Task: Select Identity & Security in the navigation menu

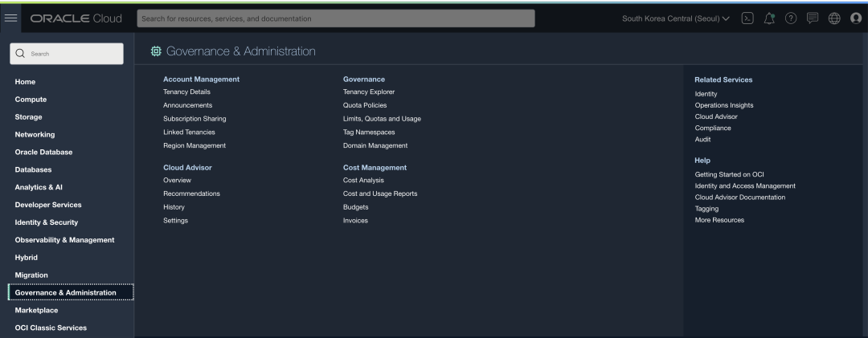Action: tap(47, 222)
